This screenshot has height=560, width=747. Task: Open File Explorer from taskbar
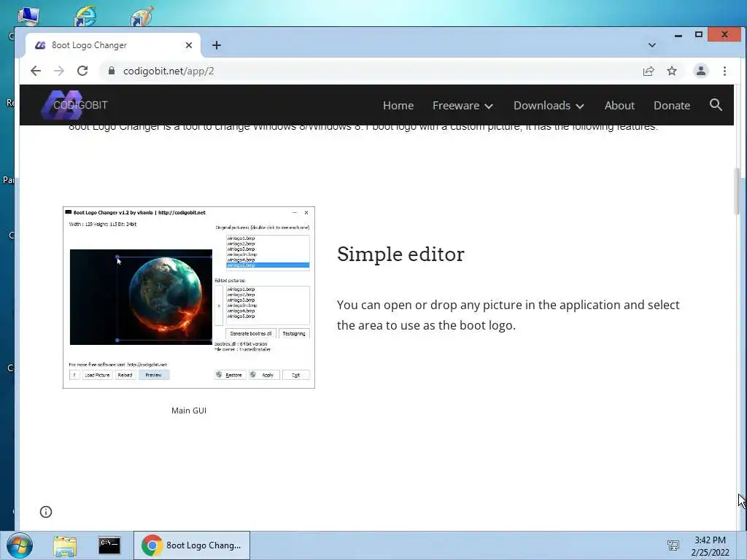[x=65, y=546]
